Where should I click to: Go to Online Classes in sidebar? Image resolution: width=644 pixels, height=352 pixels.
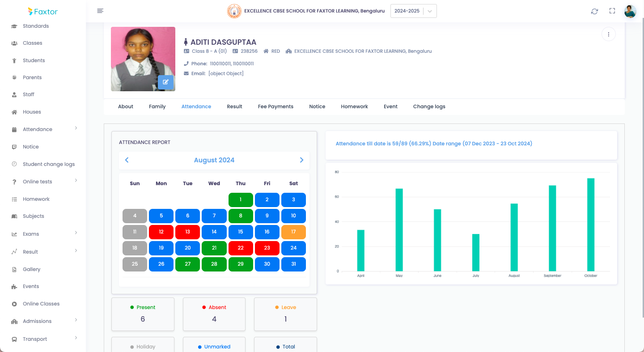click(41, 304)
